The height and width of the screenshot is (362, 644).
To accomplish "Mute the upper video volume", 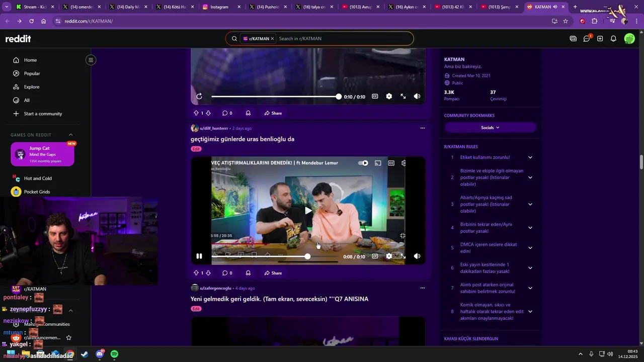I will point(417,96).
